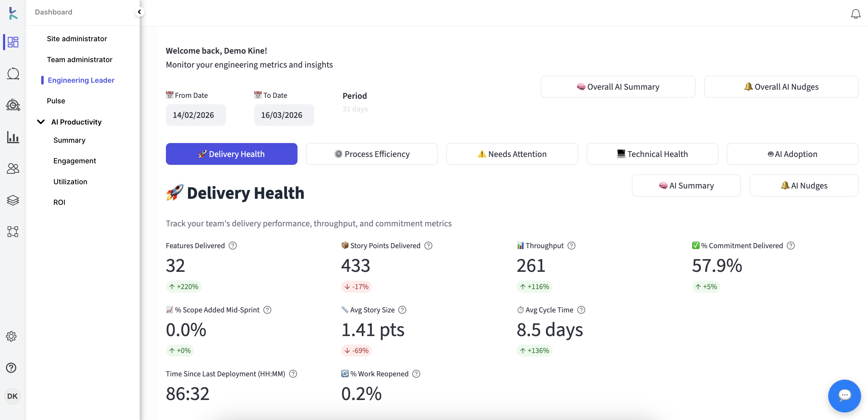868x420 pixels.
Task: Collapse the left navigation panel with chevron
Action: point(140,12)
